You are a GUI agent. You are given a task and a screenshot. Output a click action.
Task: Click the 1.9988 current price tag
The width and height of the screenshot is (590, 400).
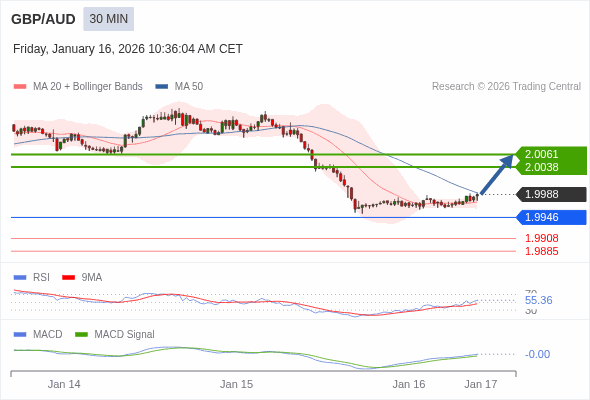[552, 195]
